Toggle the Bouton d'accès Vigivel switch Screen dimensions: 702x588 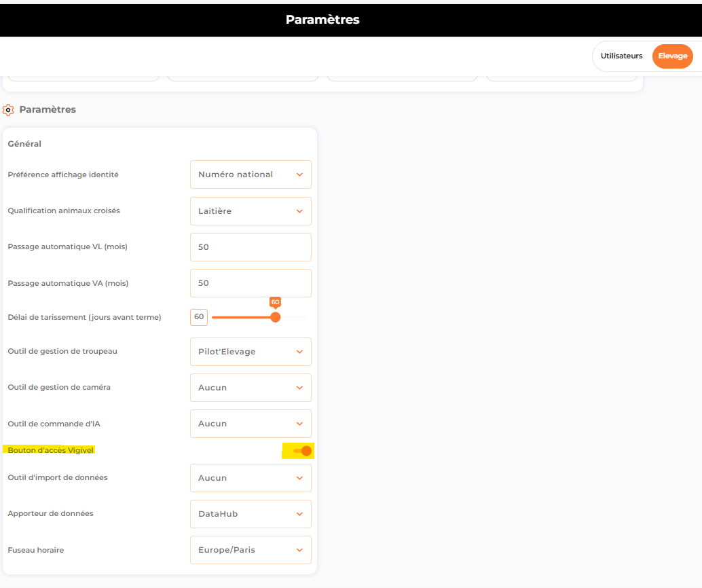pyautogui.click(x=303, y=451)
